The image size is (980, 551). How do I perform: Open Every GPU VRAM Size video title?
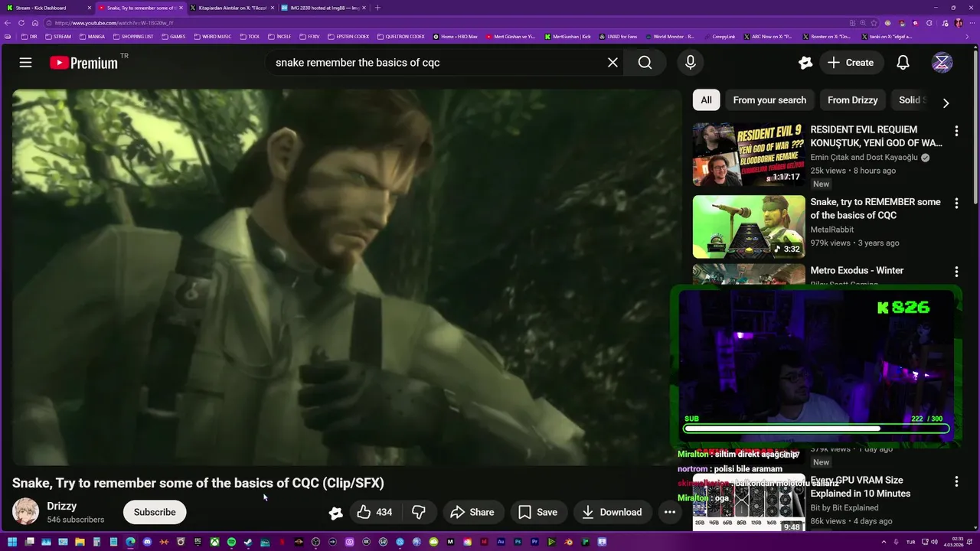[861, 487]
